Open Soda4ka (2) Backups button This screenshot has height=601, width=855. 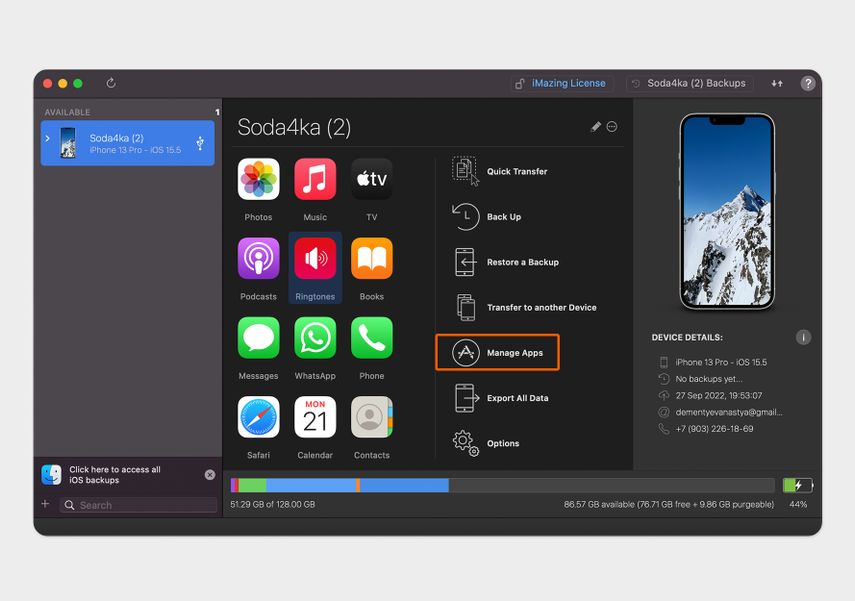pos(690,83)
